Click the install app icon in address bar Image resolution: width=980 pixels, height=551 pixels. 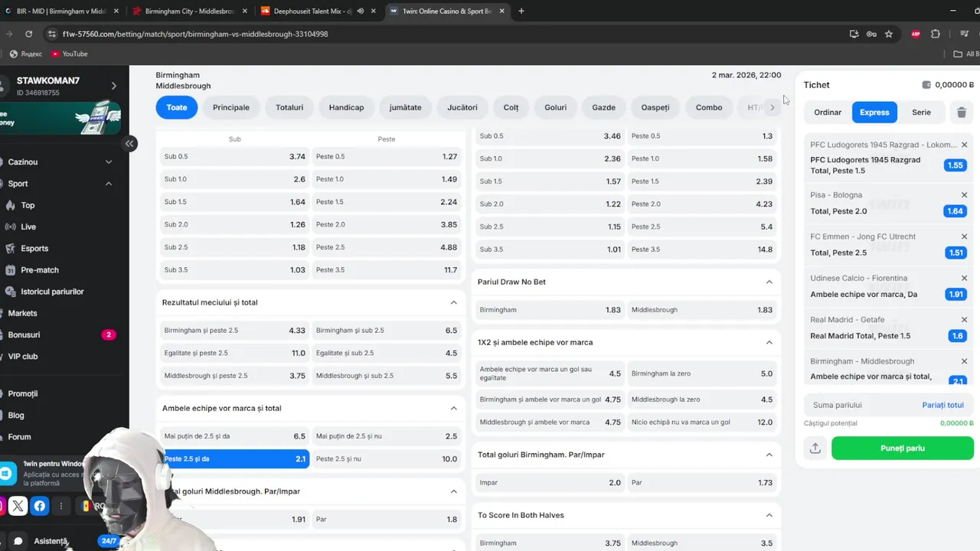click(854, 34)
